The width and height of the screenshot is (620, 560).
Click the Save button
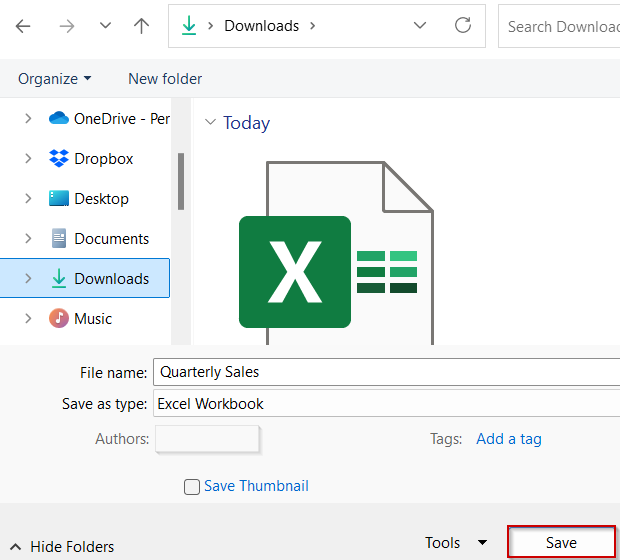561,542
